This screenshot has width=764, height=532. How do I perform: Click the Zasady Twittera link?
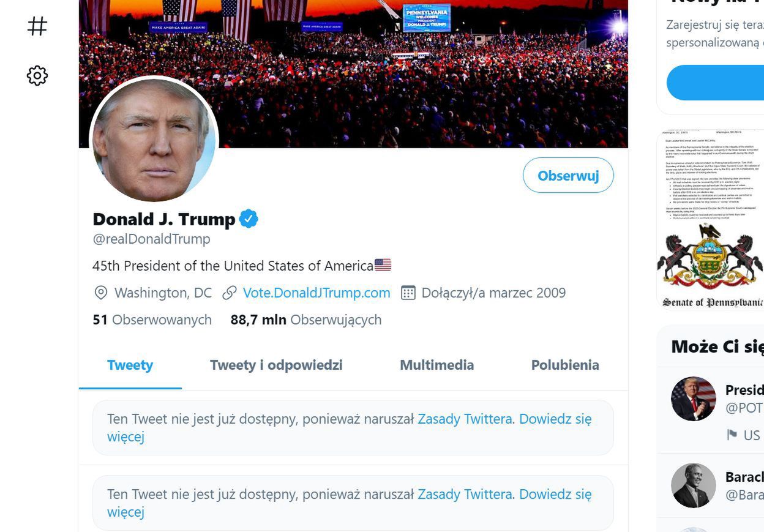[466, 419]
